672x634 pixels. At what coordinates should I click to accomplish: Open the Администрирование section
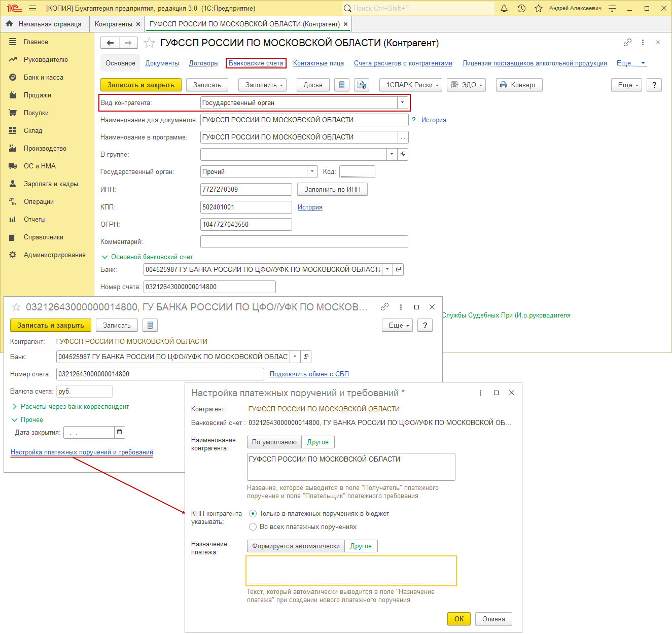coord(54,255)
